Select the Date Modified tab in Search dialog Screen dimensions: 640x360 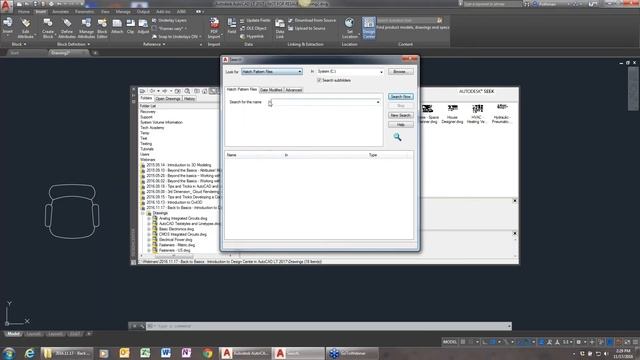click(271, 90)
